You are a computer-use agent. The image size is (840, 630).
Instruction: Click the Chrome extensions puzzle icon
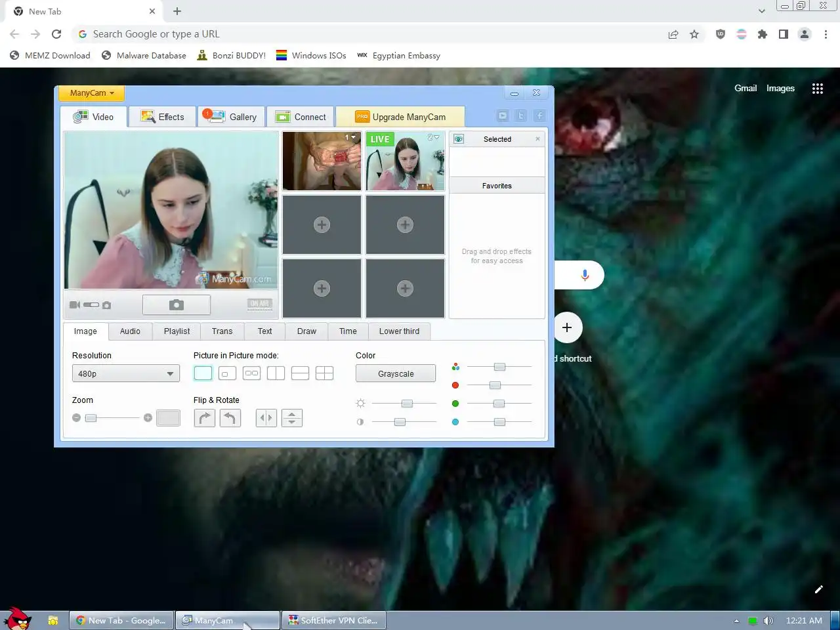[763, 34]
